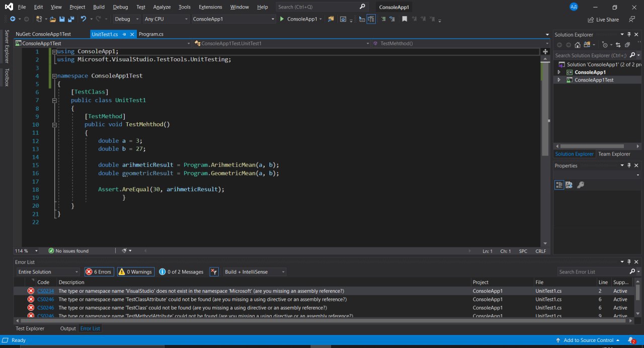Image resolution: width=644 pixels, height=348 pixels.
Task: Click the Save All icon
Action: click(71, 19)
